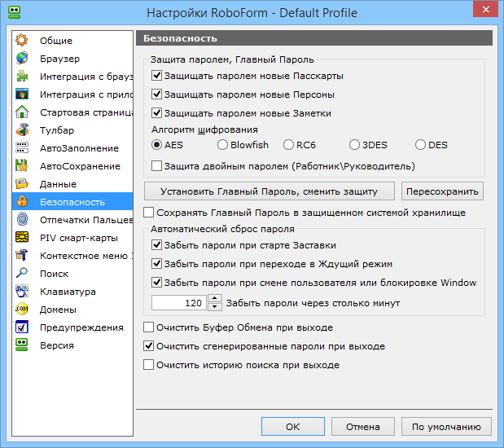Click the Контекстное меню hammer icon
This screenshot has height=448, width=504.
(22, 256)
